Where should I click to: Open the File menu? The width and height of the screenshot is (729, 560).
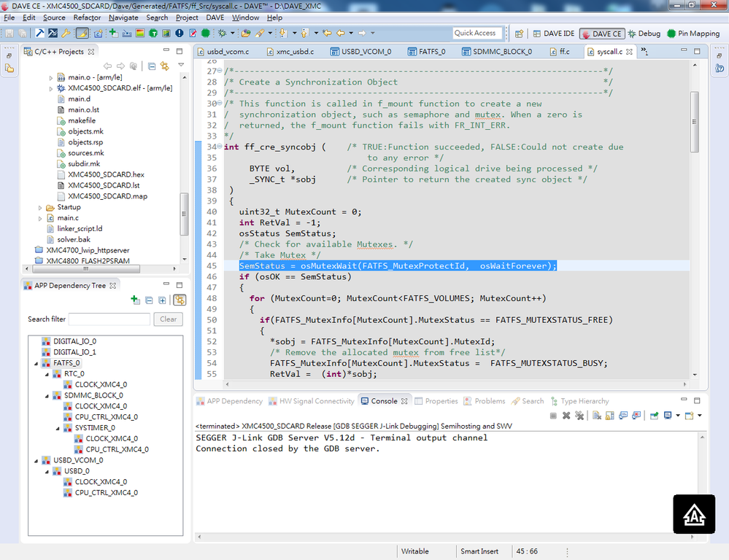(x=9, y=17)
